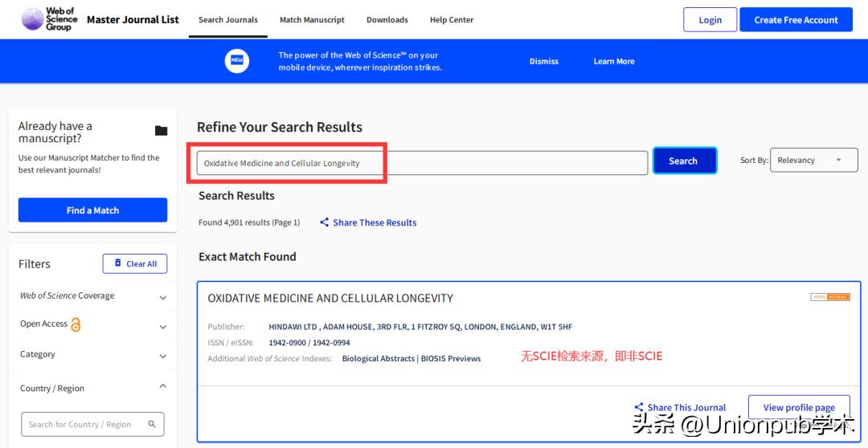Click the Login button
Image resolution: width=868 pixels, height=448 pixels.
[x=710, y=20]
